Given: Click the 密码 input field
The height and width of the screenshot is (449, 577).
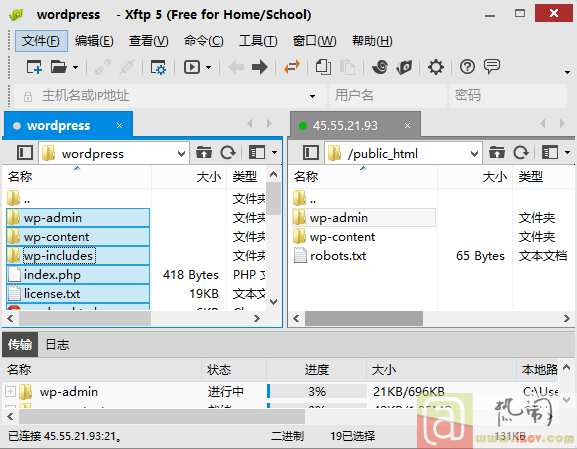Looking at the screenshot, I should coord(507,96).
